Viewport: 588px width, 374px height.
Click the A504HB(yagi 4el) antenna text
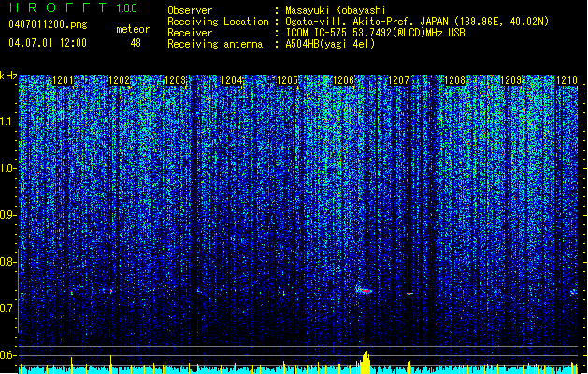pos(330,44)
